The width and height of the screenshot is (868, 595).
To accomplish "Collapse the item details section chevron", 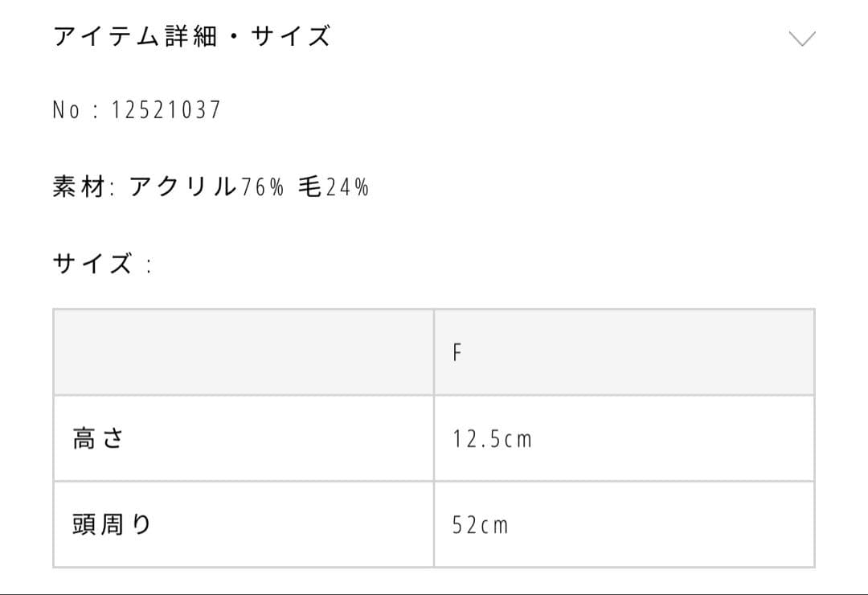I will [x=802, y=38].
